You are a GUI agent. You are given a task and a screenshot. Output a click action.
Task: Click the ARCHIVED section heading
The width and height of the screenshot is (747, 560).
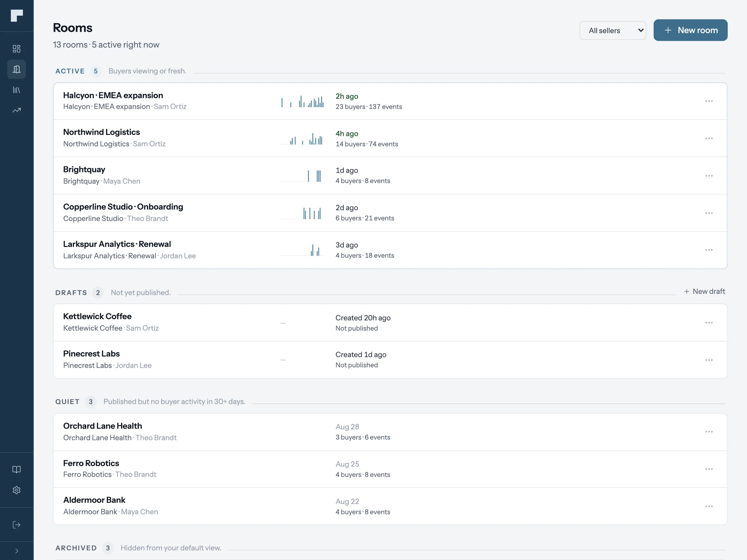[76, 548]
